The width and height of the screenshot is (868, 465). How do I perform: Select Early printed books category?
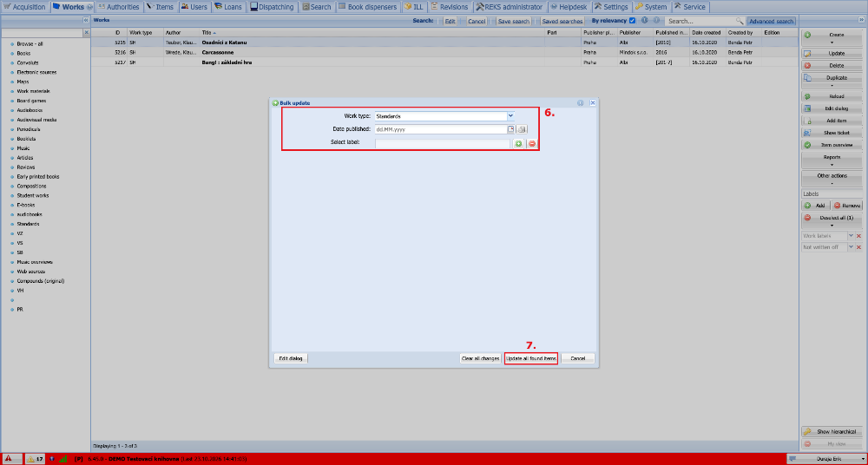tap(38, 177)
